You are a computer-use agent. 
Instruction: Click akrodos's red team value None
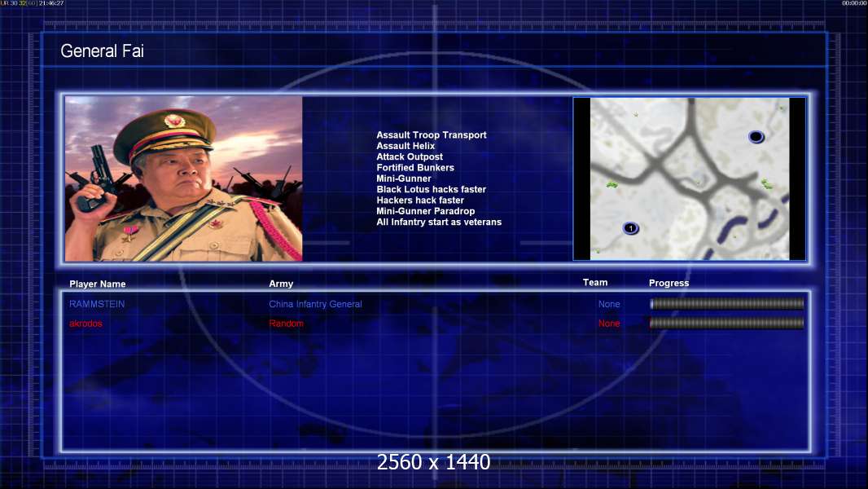[609, 324]
